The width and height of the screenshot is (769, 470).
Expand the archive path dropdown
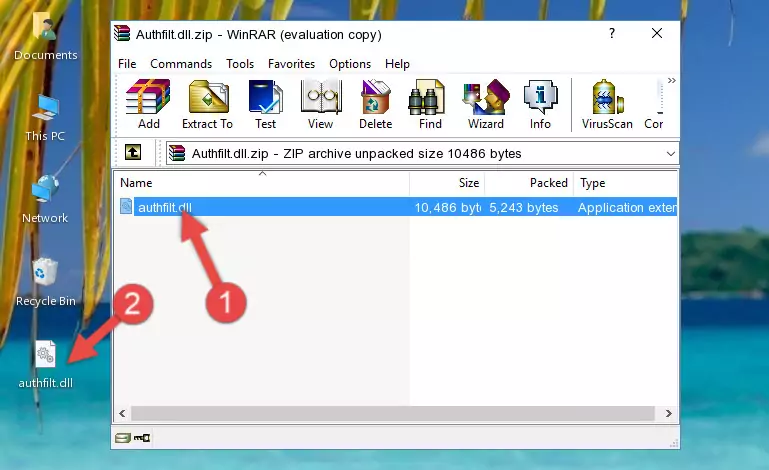pos(670,154)
